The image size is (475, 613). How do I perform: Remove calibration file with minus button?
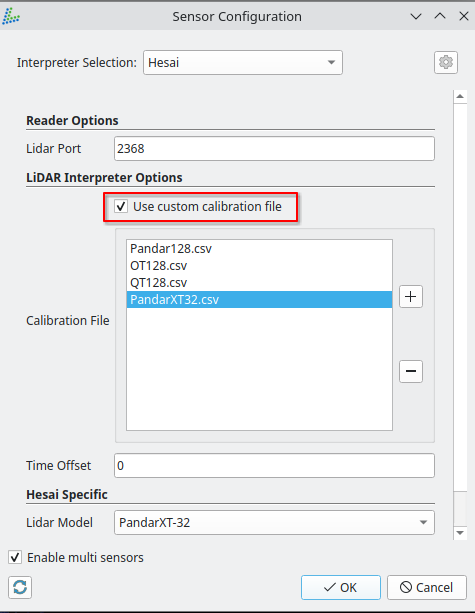[410, 371]
